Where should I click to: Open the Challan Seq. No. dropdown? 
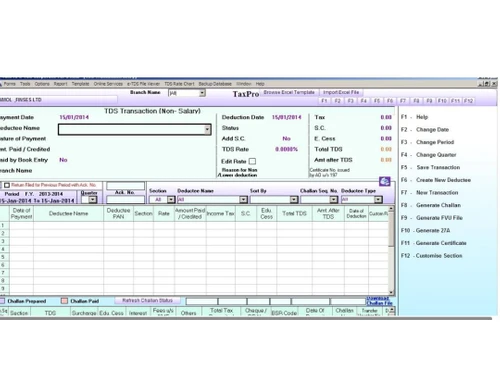(334, 199)
